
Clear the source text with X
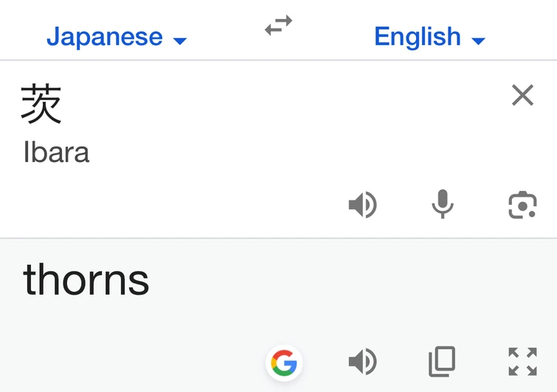pos(522,95)
